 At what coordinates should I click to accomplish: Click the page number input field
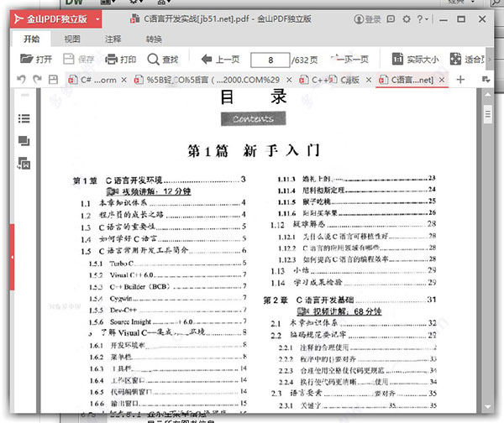click(x=270, y=60)
